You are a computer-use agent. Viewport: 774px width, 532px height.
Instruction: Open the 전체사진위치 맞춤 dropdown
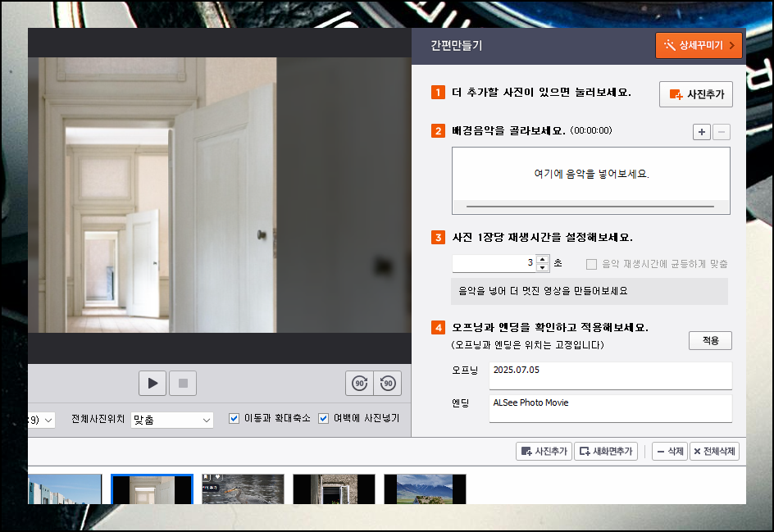(x=172, y=420)
